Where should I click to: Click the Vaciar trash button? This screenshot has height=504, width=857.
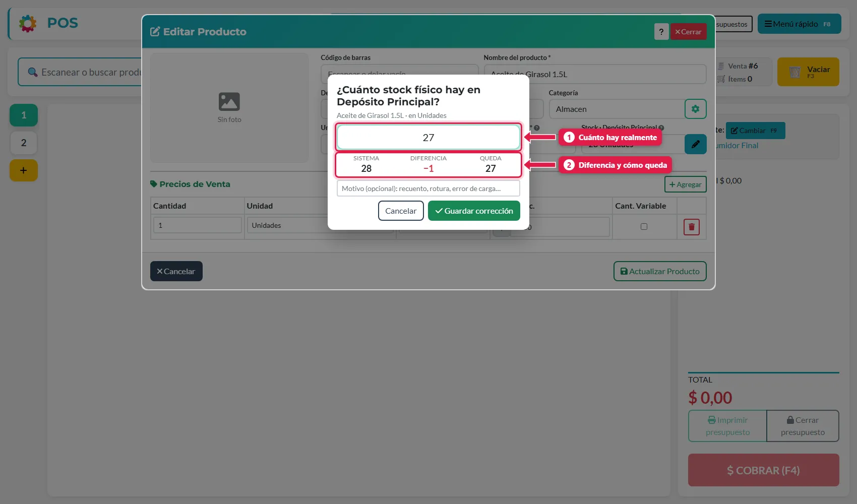click(808, 72)
